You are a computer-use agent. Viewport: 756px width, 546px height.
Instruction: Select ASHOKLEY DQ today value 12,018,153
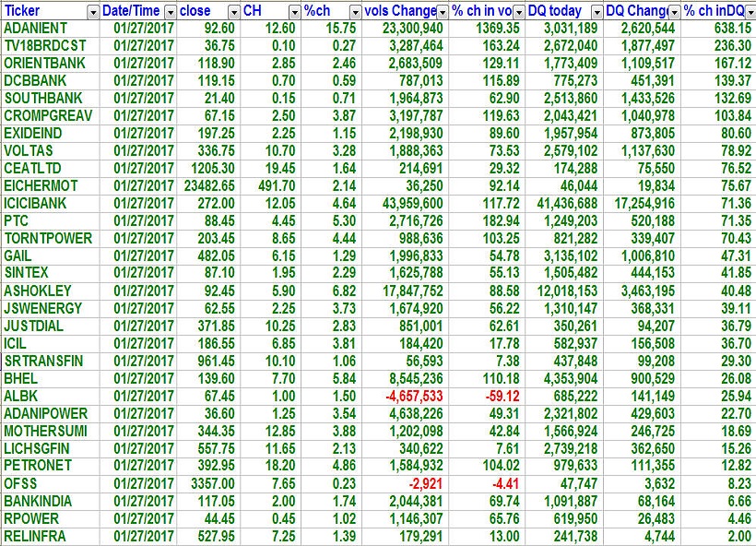568,291
